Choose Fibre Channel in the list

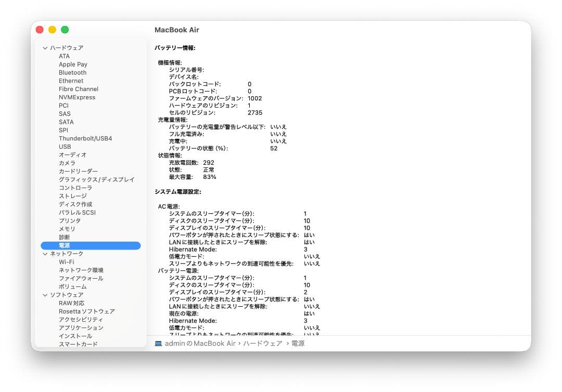(79, 89)
